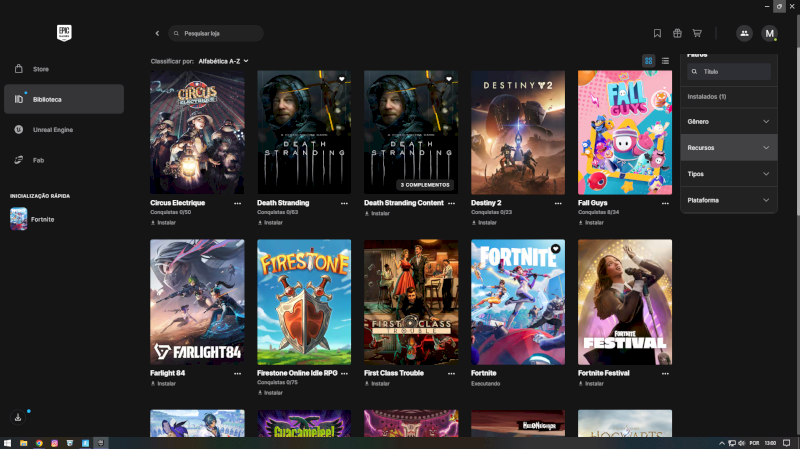The height and width of the screenshot is (449, 800).
Task: Install First Class Trouble
Action: tap(377, 384)
